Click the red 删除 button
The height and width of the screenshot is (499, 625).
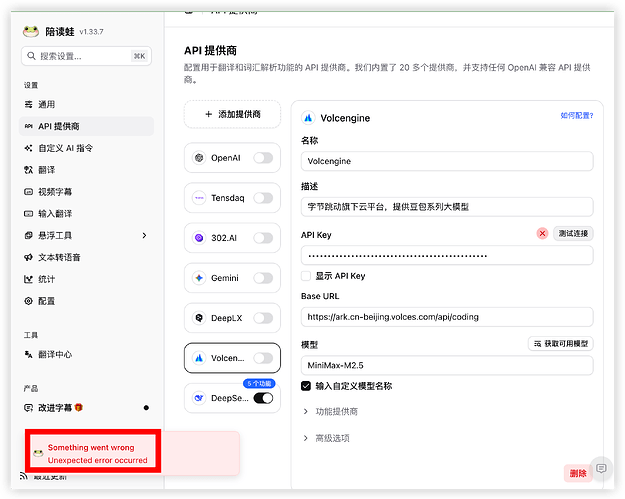tap(578, 473)
